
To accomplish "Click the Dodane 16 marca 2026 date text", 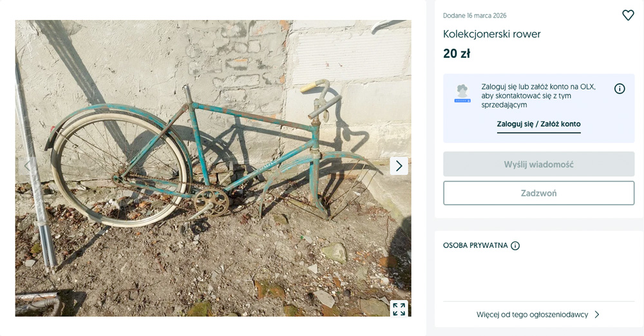I will coord(475,15).
